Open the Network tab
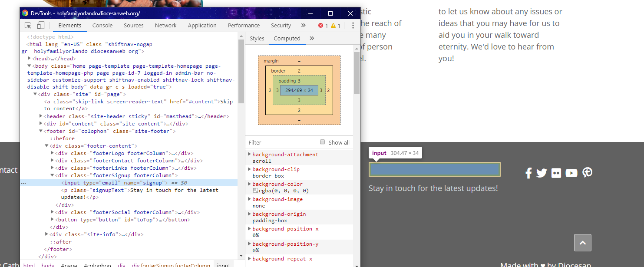The image size is (644, 267). [x=165, y=26]
